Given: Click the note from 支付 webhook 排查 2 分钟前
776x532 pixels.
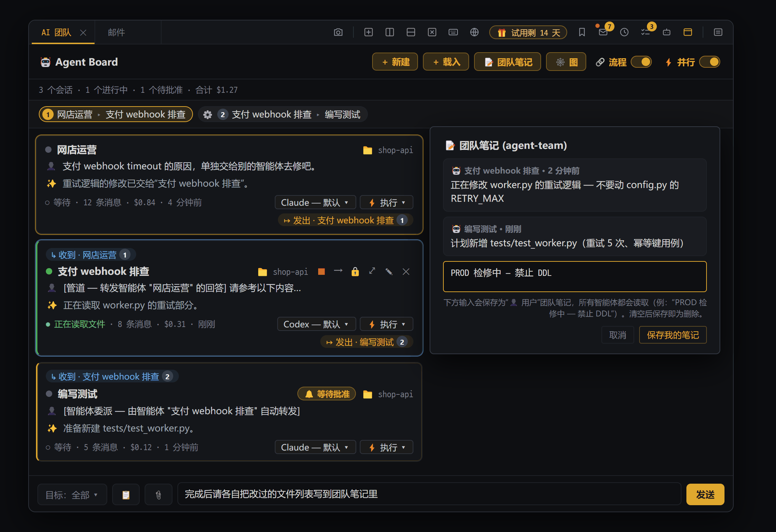Looking at the screenshot, I should tap(575, 185).
